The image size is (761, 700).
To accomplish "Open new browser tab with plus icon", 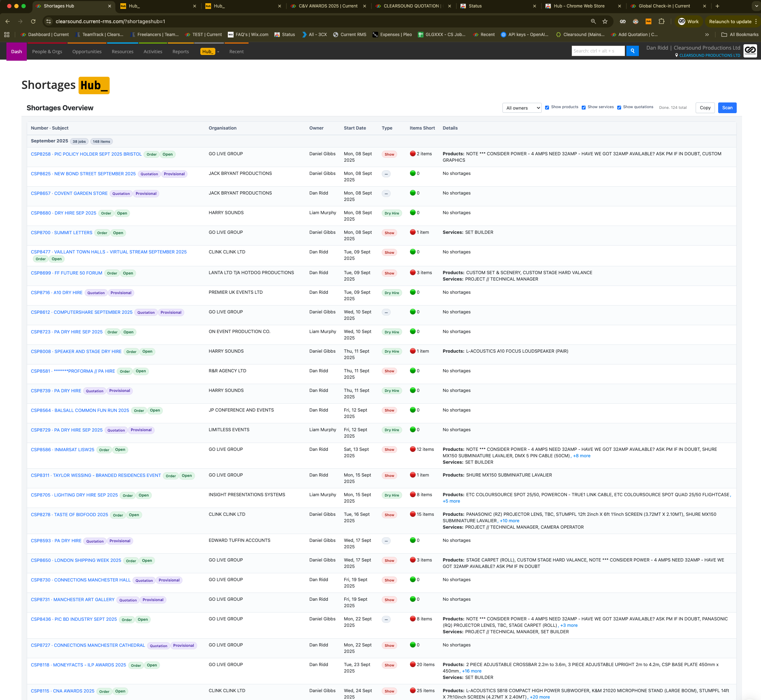I will [x=717, y=6].
